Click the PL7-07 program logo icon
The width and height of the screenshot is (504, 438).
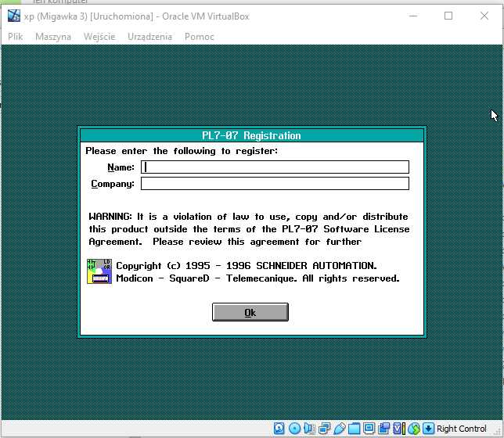[x=99, y=271]
